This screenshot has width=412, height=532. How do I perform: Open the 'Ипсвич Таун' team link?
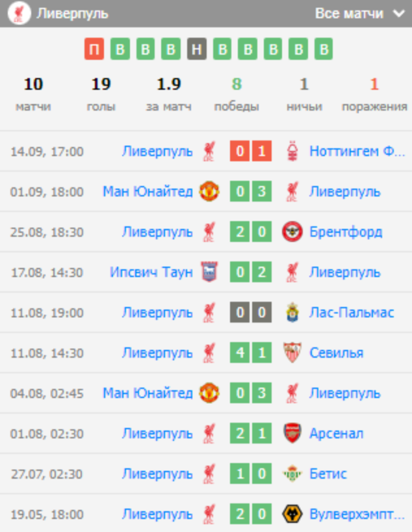point(151,273)
